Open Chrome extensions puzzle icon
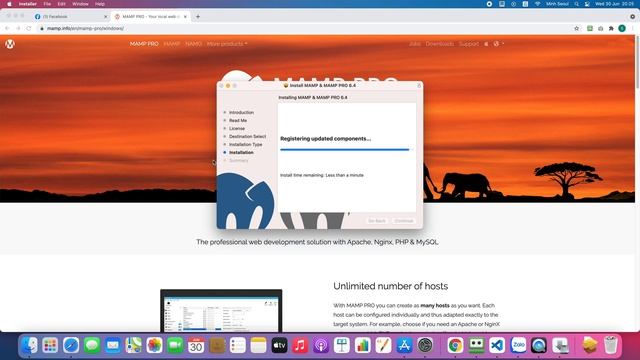640x360 pixels. point(611,28)
